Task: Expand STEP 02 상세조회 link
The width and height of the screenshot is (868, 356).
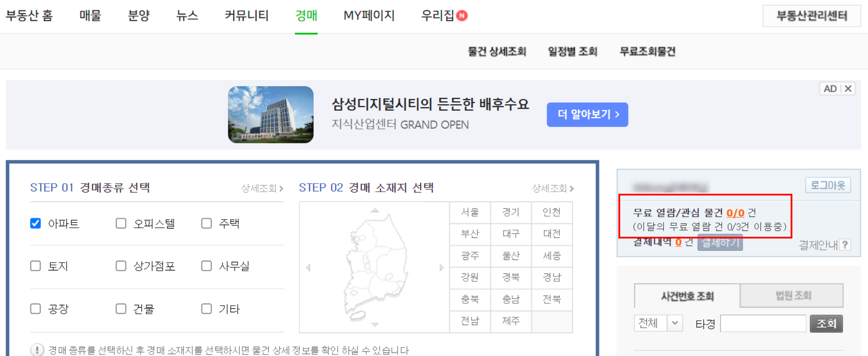Action: point(553,188)
